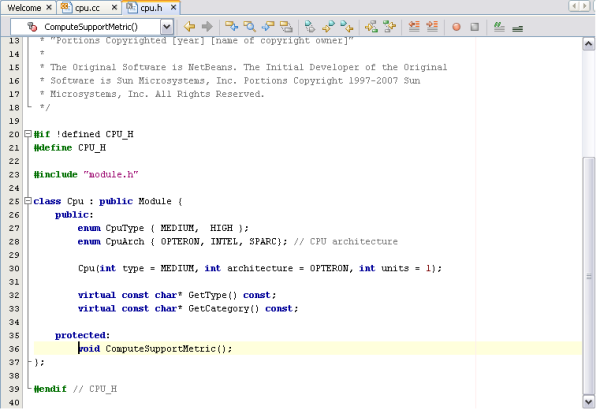Click the word ComputeSupportMetric on line 36
Image resolution: width=600 pixels, height=410 pixels.
[161, 349]
